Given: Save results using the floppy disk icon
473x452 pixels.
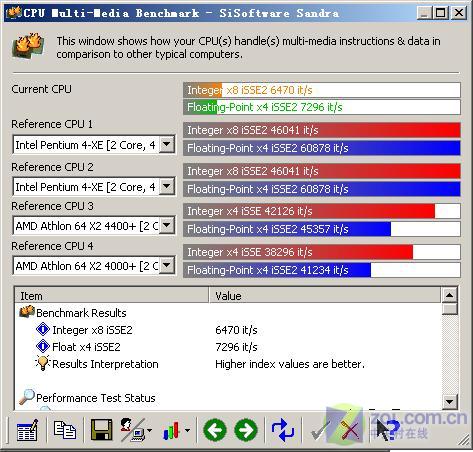Looking at the screenshot, I should [101, 430].
